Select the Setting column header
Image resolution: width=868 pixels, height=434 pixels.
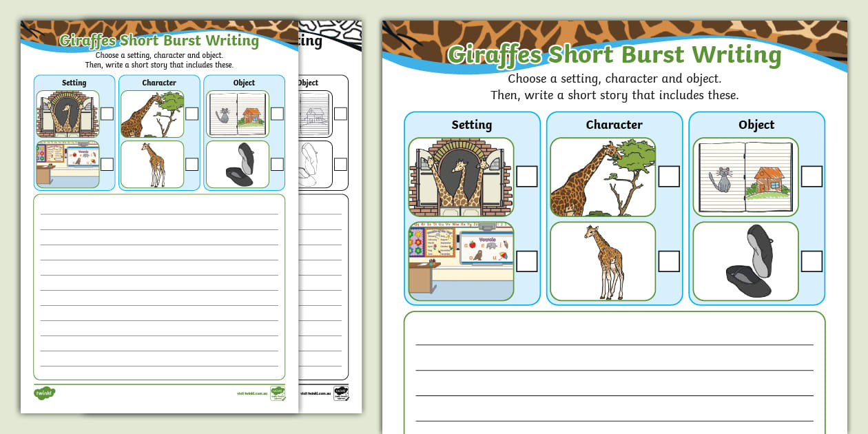click(471, 125)
